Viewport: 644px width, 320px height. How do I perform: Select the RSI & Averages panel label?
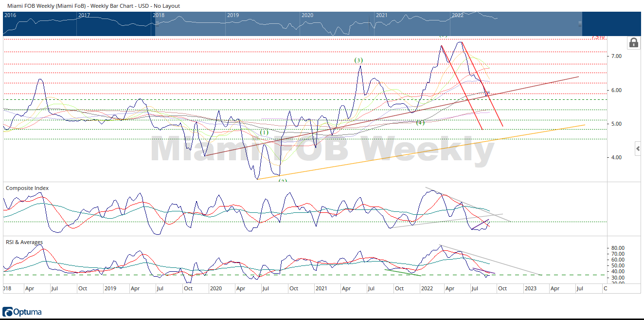click(24, 242)
